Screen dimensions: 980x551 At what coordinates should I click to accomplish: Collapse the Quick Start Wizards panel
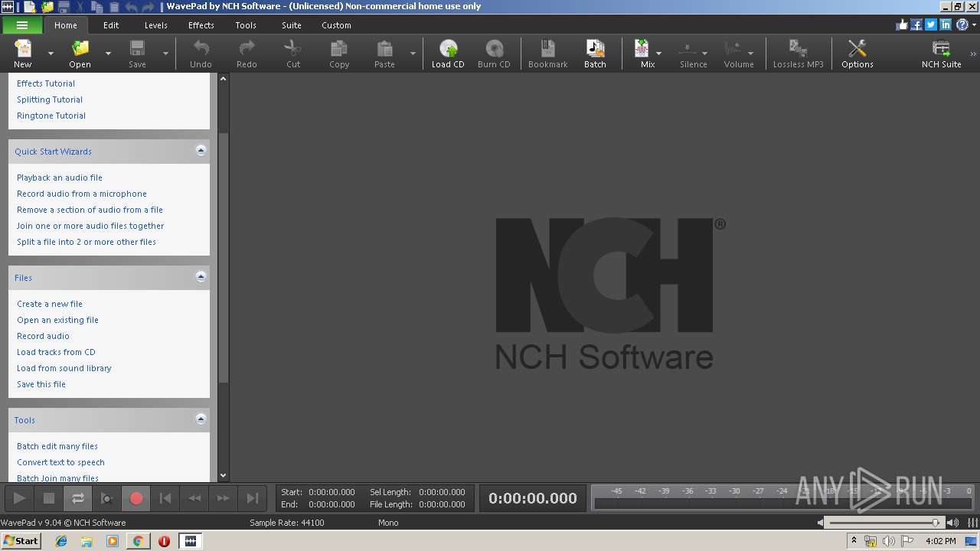tap(201, 151)
